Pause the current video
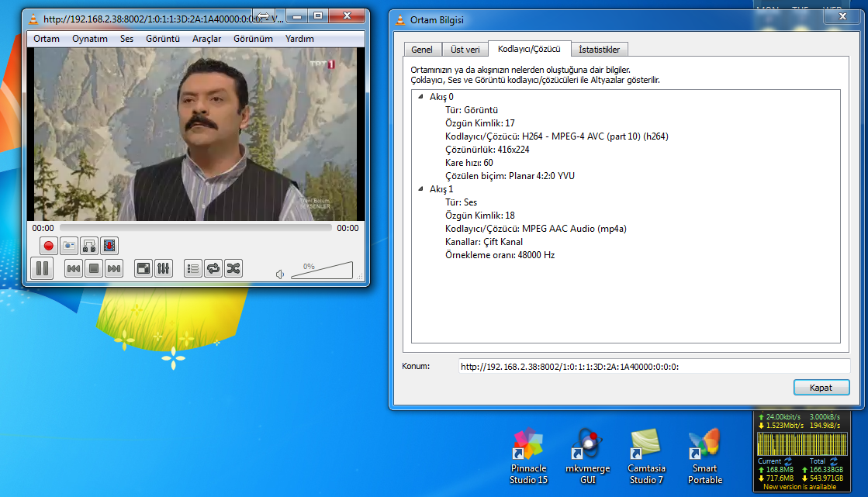This screenshot has height=497, width=868. point(42,268)
